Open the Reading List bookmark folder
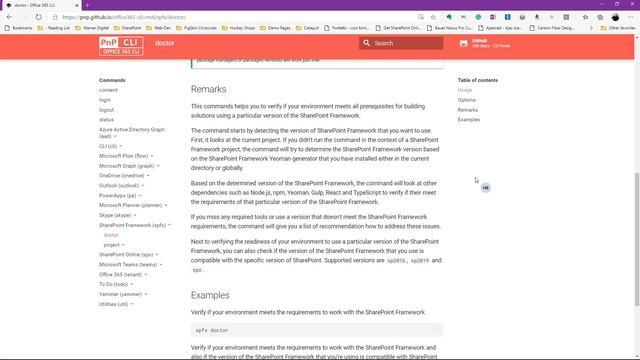The height and width of the screenshot is (360, 640). [53, 28]
